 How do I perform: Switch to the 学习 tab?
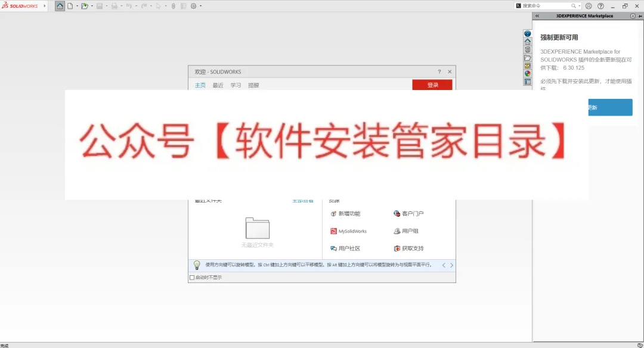click(x=236, y=85)
